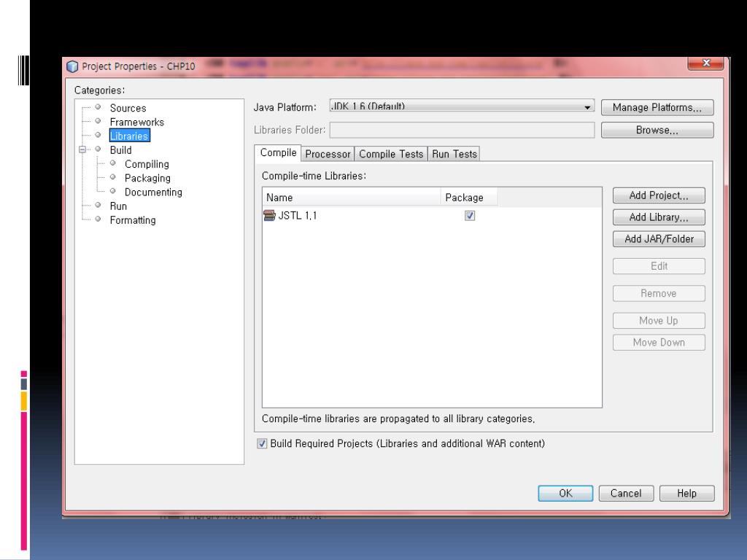Screen dimensions: 747x560
Task: Click the Add Project button
Action: coord(659,195)
